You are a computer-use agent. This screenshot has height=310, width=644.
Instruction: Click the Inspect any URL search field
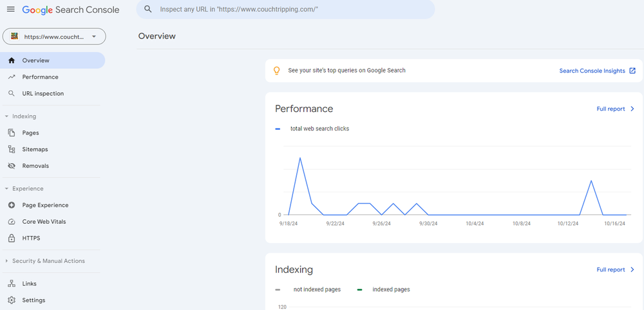290,10
